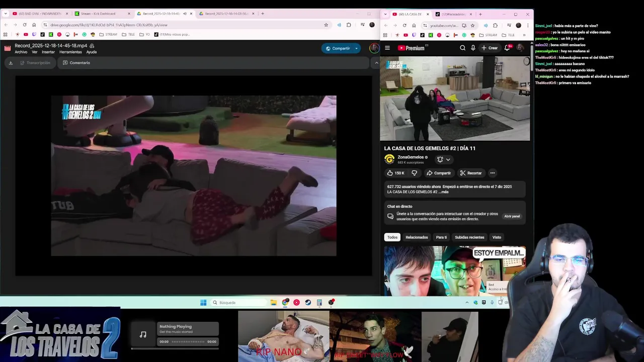Open the STREAM bookmarks folder in left browser
The height and width of the screenshot is (362, 644).
pyautogui.click(x=108, y=35)
